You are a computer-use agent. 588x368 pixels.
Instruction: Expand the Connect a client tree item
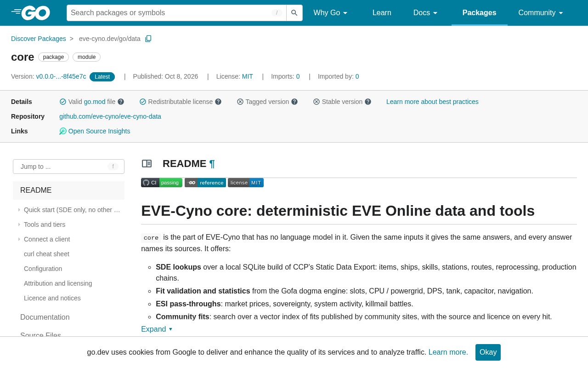tap(19, 239)
